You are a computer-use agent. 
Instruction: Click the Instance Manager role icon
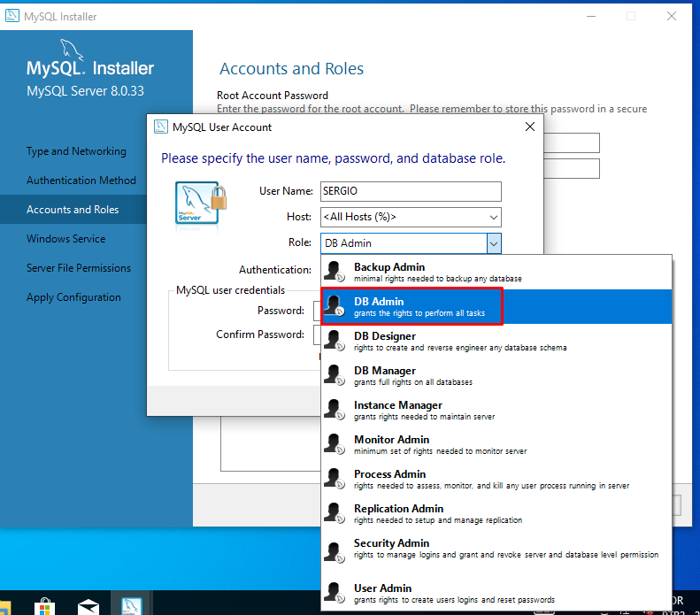click(334, 410)
